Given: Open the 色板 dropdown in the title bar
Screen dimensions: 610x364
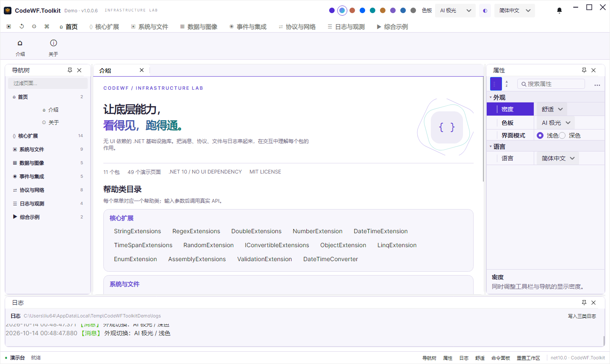Looking at the screenshot, I should point(456,11).
